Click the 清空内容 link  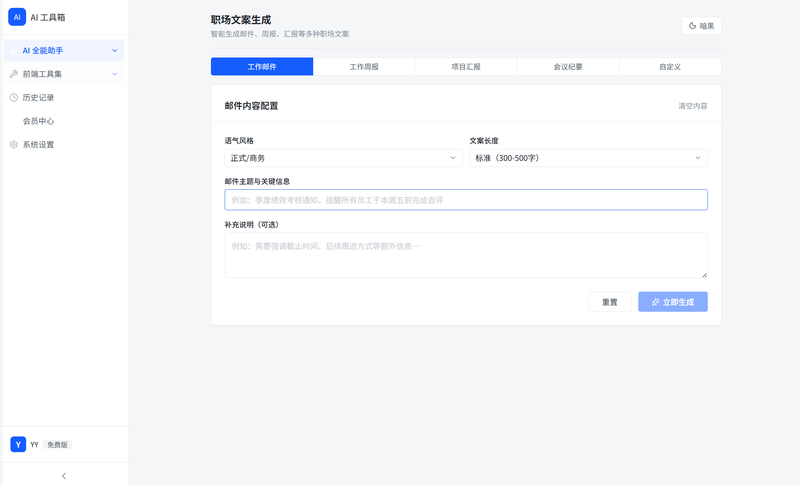[x=692, y=106]
